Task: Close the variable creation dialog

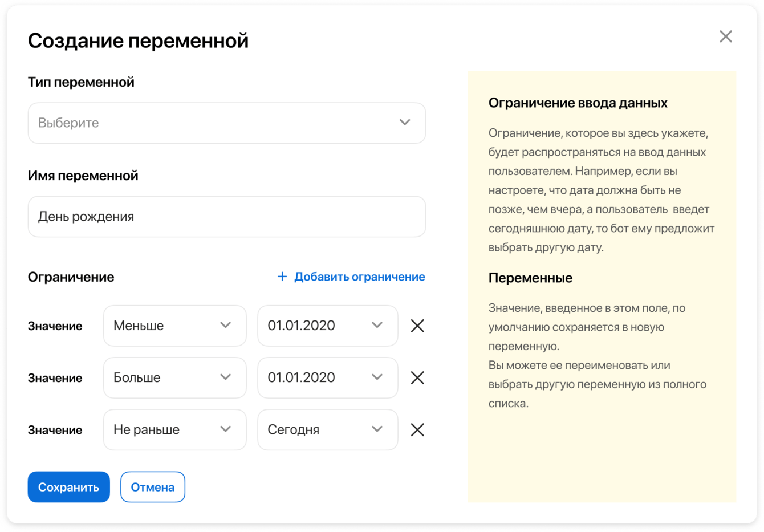Action: [x=725, y=37]
